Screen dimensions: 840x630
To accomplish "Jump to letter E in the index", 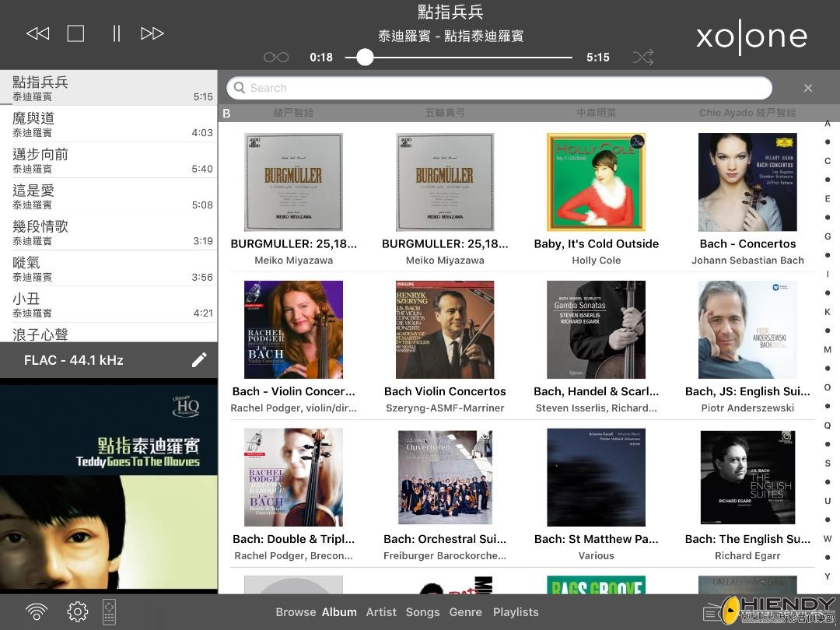I will tap(828, 199).
